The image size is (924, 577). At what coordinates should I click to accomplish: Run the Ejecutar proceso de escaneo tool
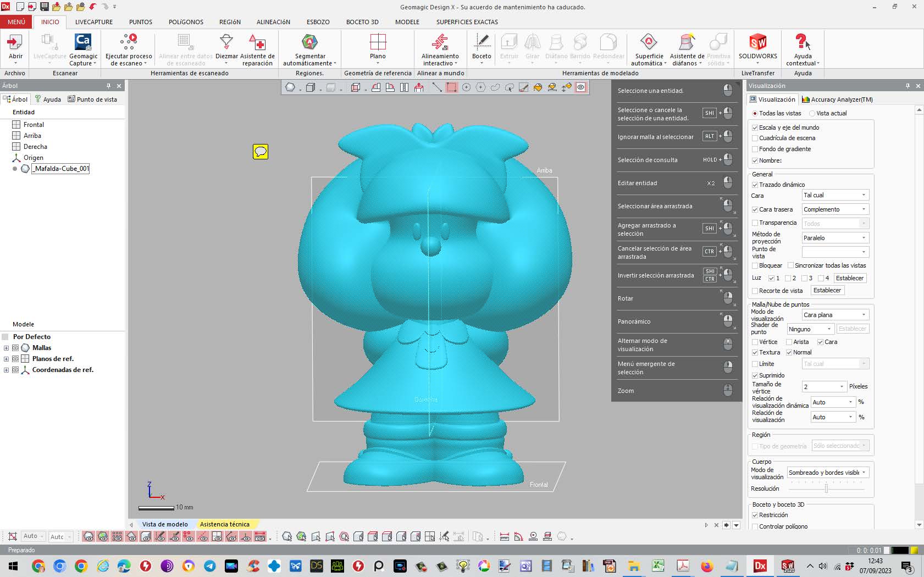tap(129, 49)
